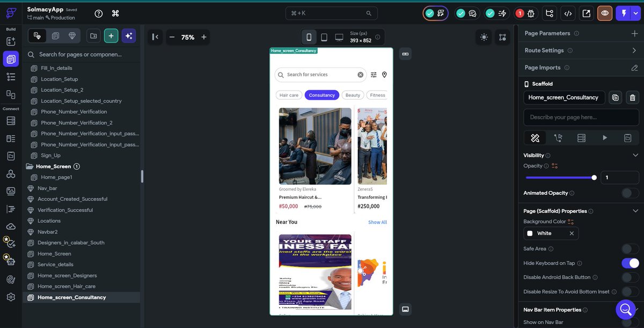644x328 pixels.
Task: Duplicate the Scaffold page icon
Action: [x=615, y=98]
